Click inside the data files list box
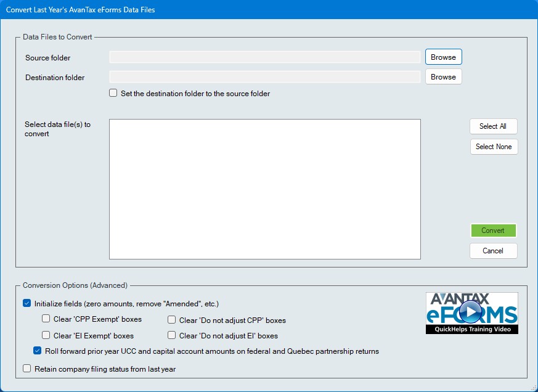 point(265,189)
